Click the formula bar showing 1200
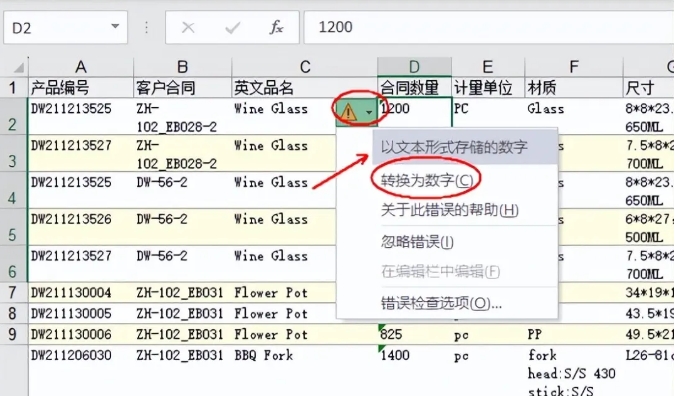 pyautogui.click(x=489, y=28)
